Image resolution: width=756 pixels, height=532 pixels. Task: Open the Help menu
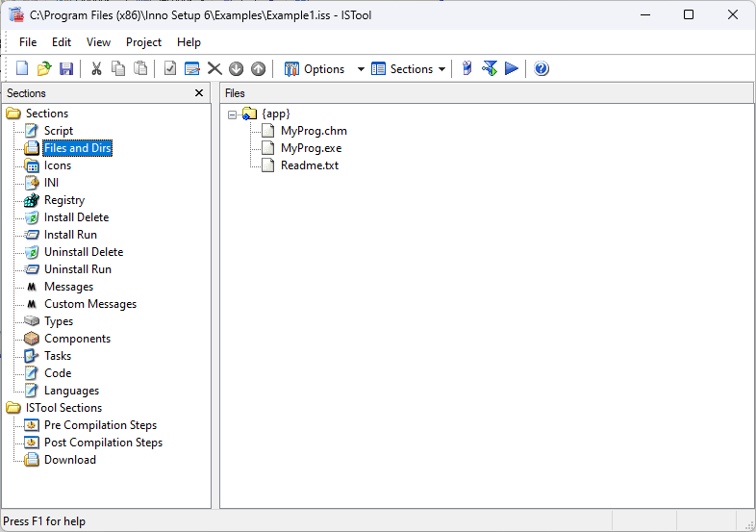tap(189, 42)
